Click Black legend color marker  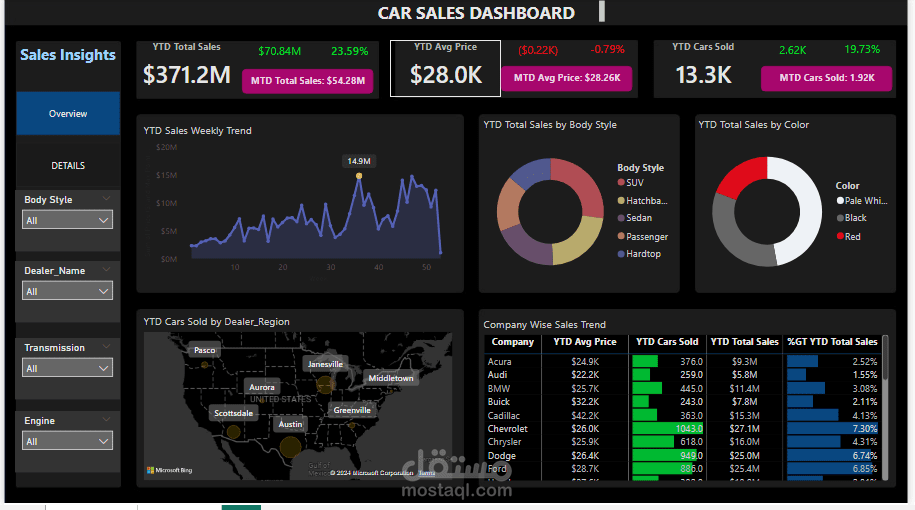(x=840, y=218)
